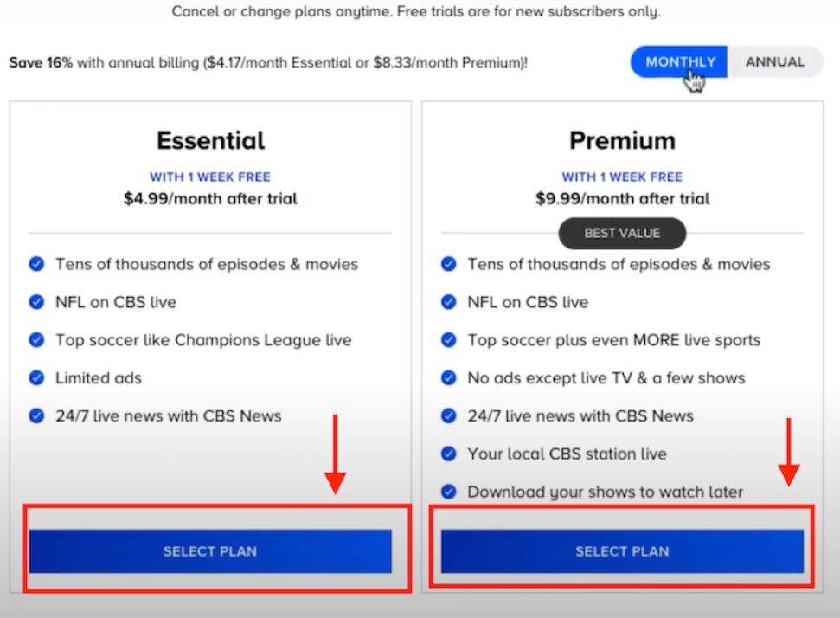Select Plan for Essential subscription

[x=209, y=550]
